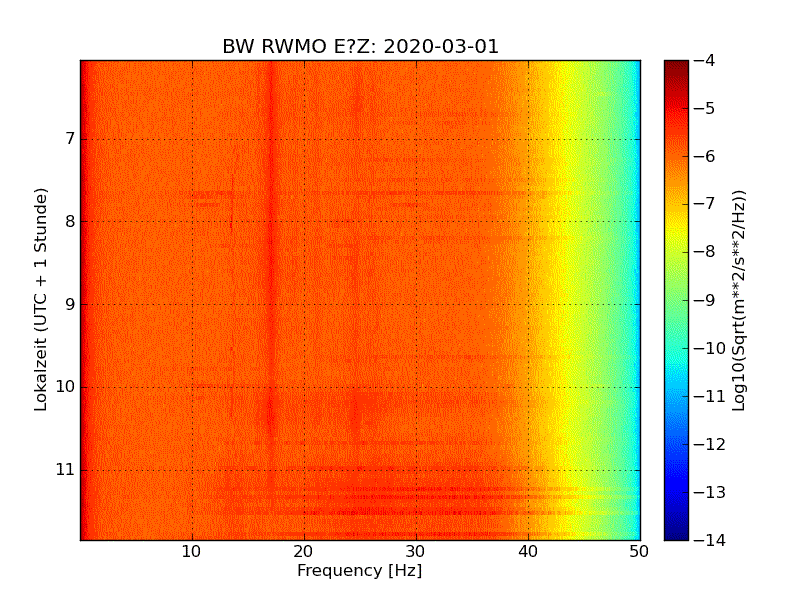The image size is (800, 600).
Task: Click the colorbar tick label '−14'
Action: (710, 540)
